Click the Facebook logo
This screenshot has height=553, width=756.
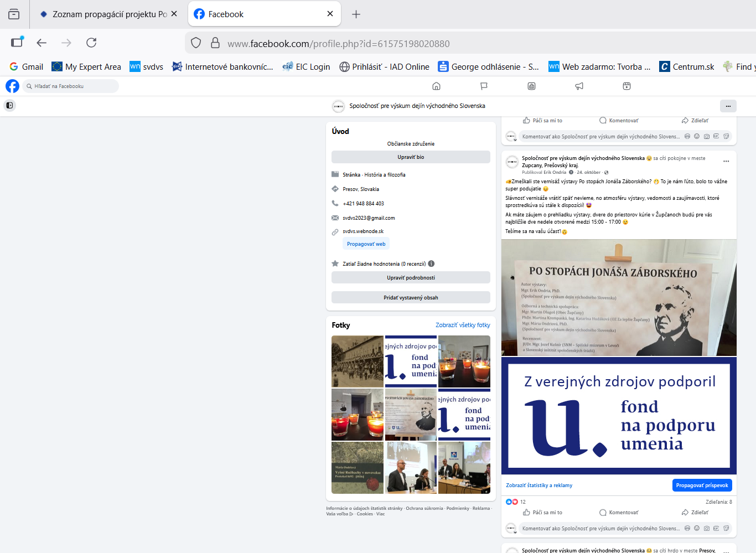point(12,86)
